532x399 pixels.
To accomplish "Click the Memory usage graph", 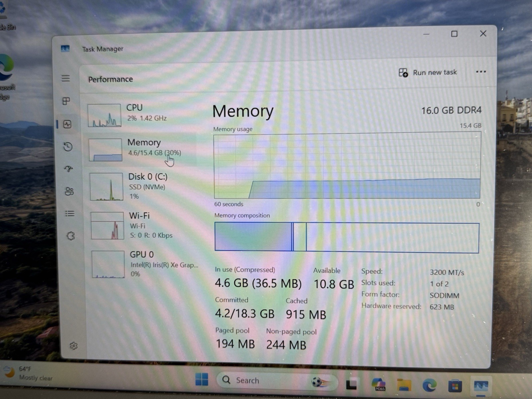I will [347, 166].
